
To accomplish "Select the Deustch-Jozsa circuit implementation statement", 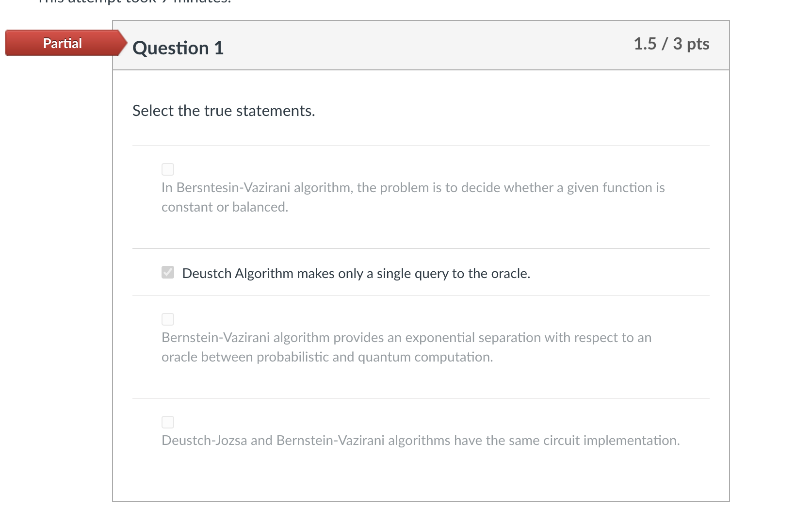I will pyautogui.click(x=420, y=441).
